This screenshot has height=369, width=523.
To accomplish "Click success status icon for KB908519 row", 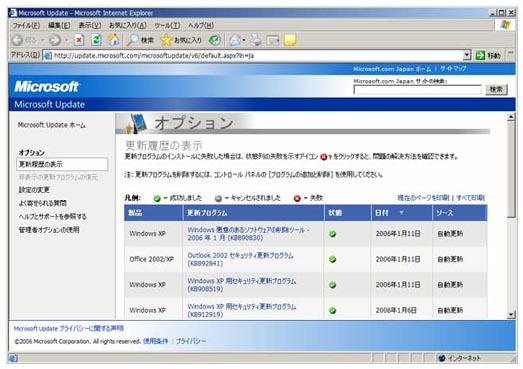I will [x=332, y=285].
